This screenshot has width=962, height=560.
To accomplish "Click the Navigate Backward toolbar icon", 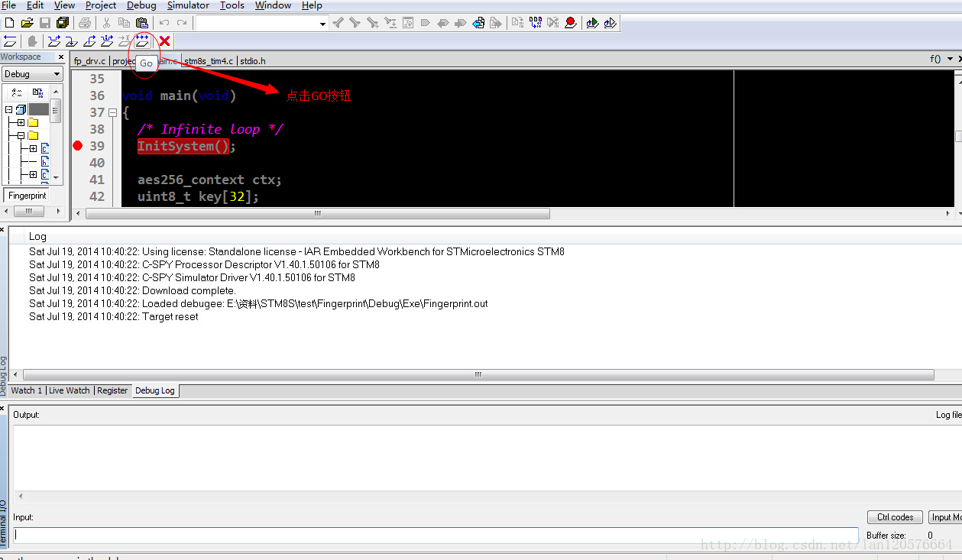I will pos(478,23).
